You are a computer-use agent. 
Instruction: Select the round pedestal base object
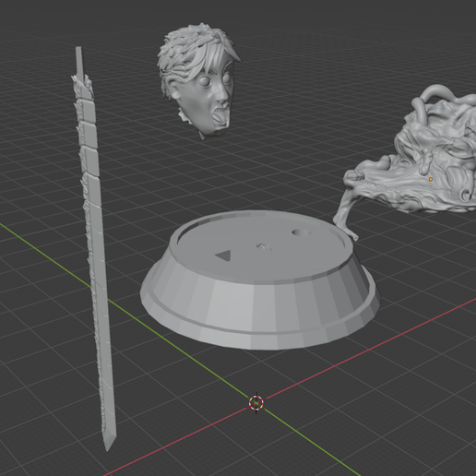click(x=260, y=280)
